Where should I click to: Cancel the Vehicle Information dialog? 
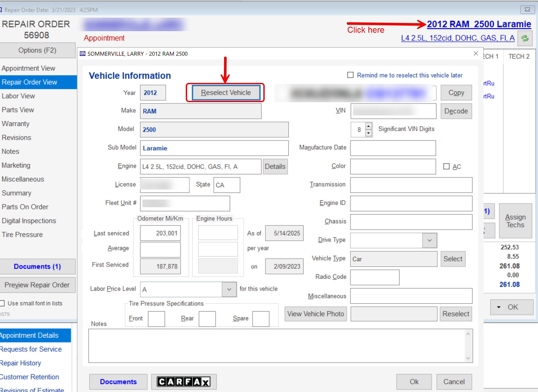pos(454,382)
